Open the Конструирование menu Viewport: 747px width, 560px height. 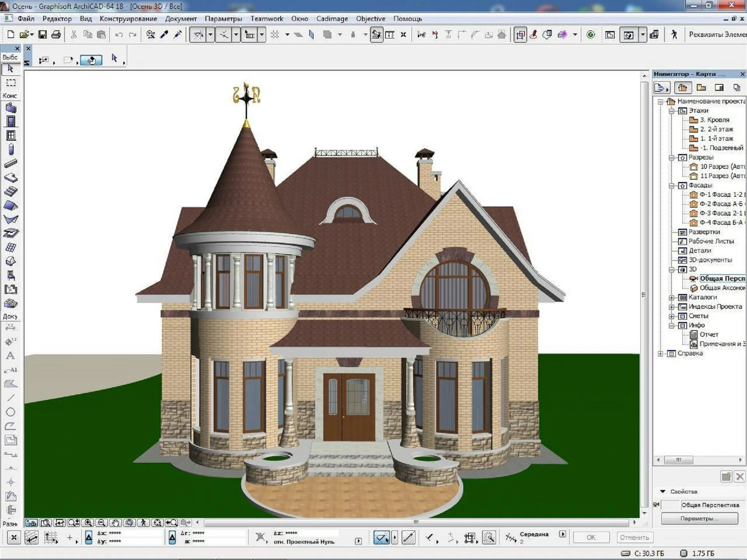tap(128, 19)
